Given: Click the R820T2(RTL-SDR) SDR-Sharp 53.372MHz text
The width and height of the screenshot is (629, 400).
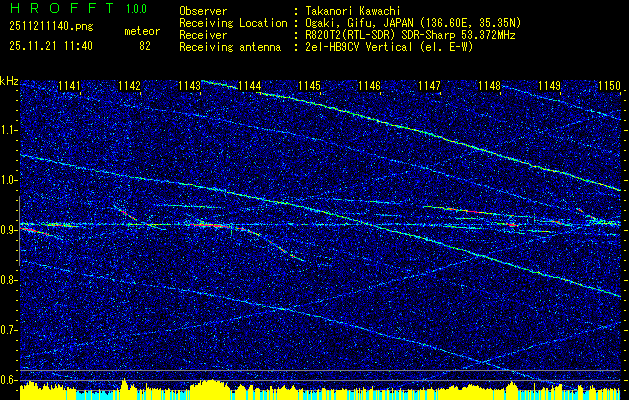Looking at the screenshot, I should [x=410, y=35].
